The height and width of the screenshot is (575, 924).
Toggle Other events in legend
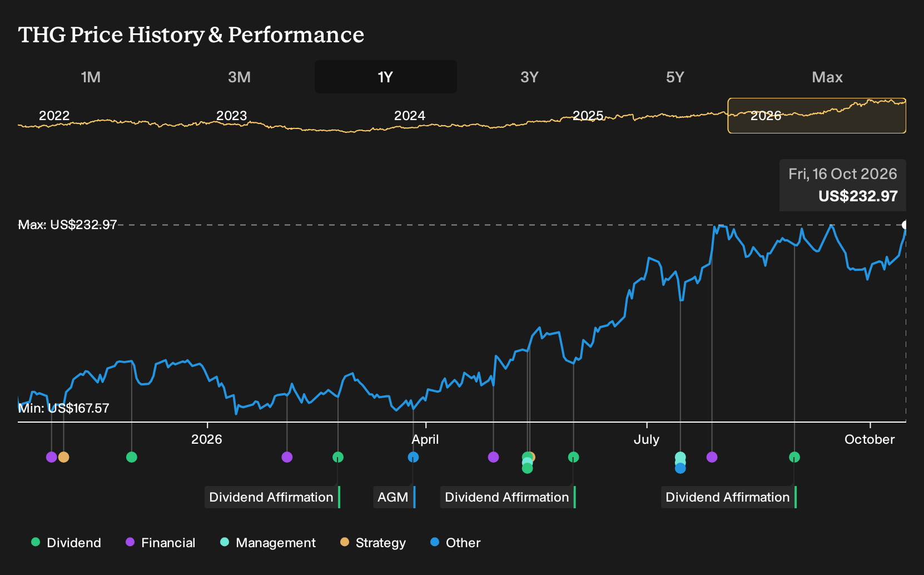click(455, 543)
